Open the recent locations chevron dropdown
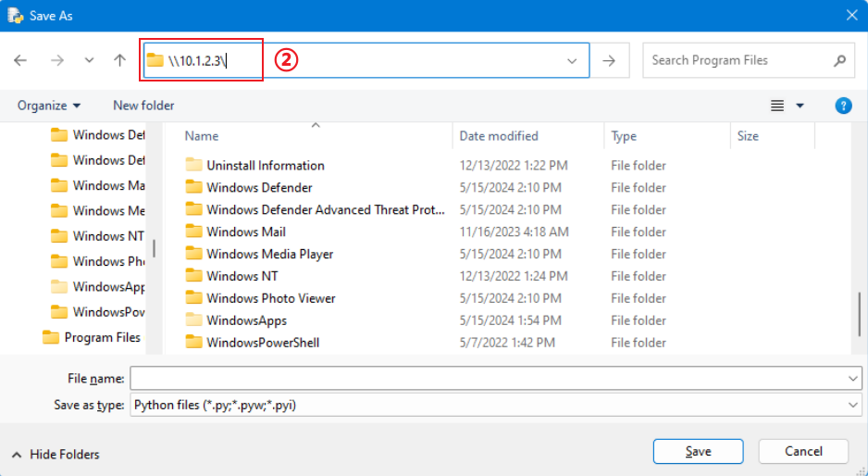868x476 pixels. coord(89,60)
